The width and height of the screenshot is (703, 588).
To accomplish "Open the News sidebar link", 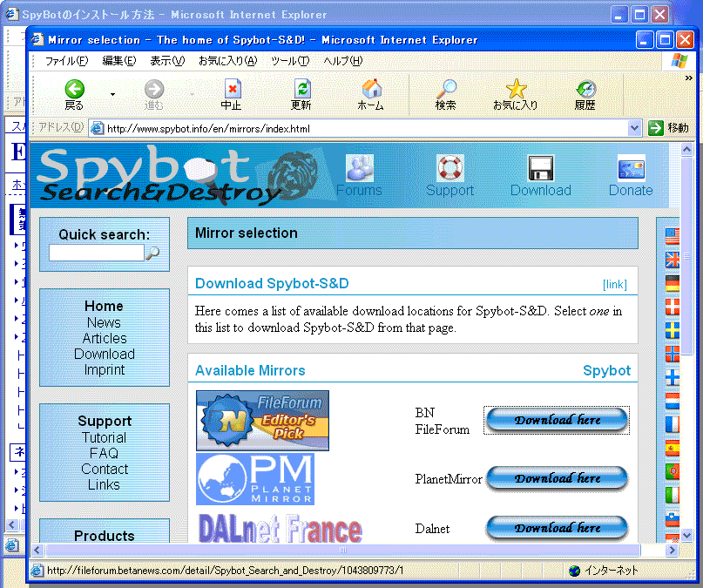I will coord(104,322).
